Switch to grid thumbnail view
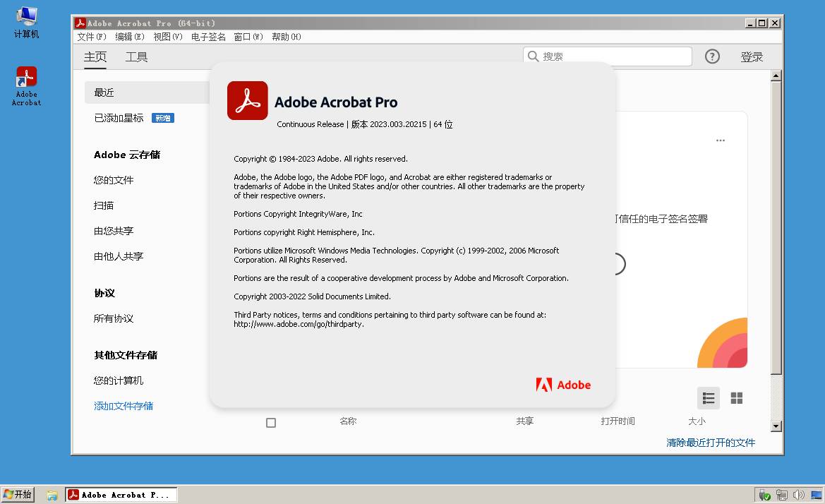This screenshot has height=504, width=825. pyautogui.click(x=737, y=398)
